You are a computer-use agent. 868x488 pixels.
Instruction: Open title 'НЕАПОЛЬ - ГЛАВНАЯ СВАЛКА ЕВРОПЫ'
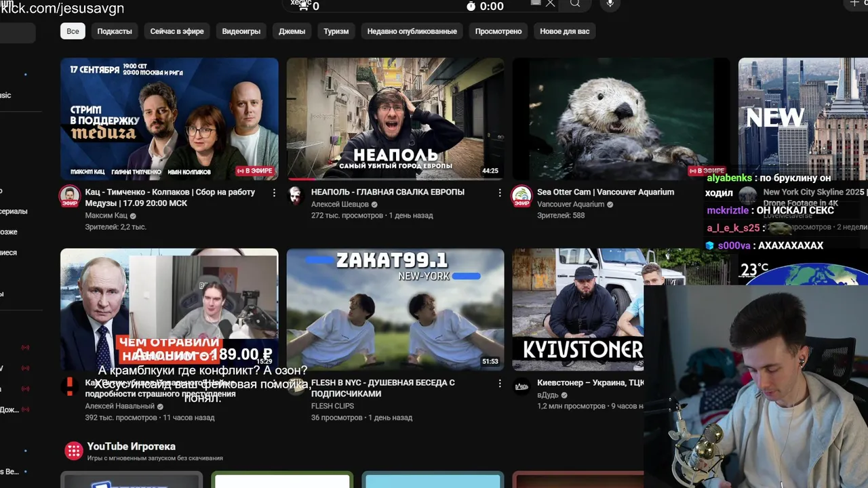tap(388, 192)
